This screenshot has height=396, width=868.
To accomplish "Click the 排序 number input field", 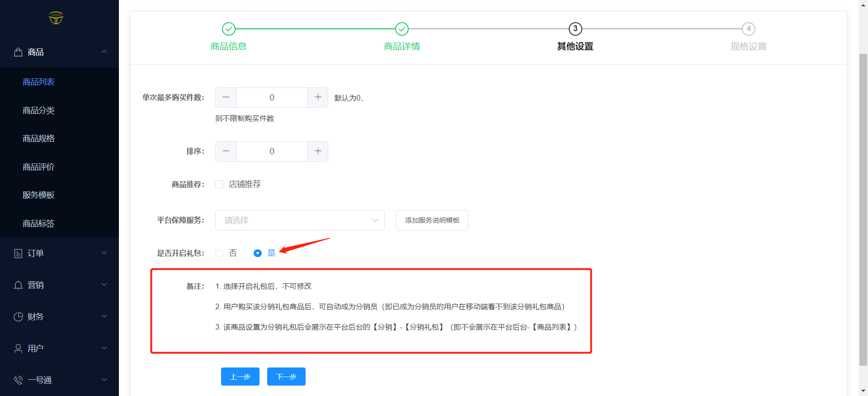I will pyautogui.click(x=272, y=151).
